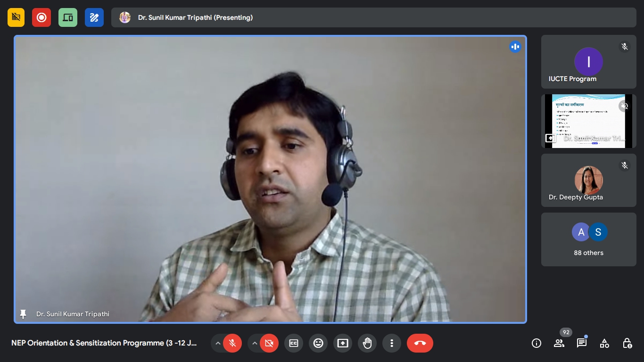The width and height of the screenshot is (644, 362).
Task: Open the activities panel
Action: click(604, 343)
